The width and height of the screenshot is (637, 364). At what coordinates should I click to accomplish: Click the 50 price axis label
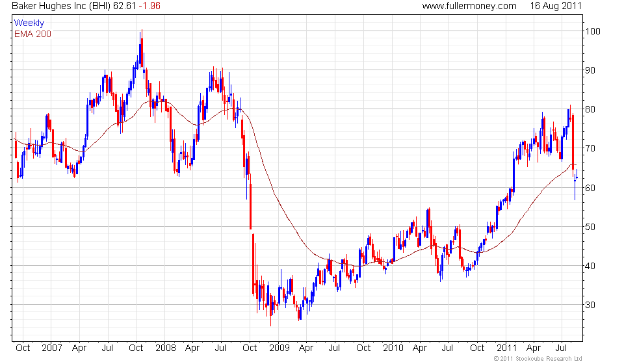pos(590,227)
